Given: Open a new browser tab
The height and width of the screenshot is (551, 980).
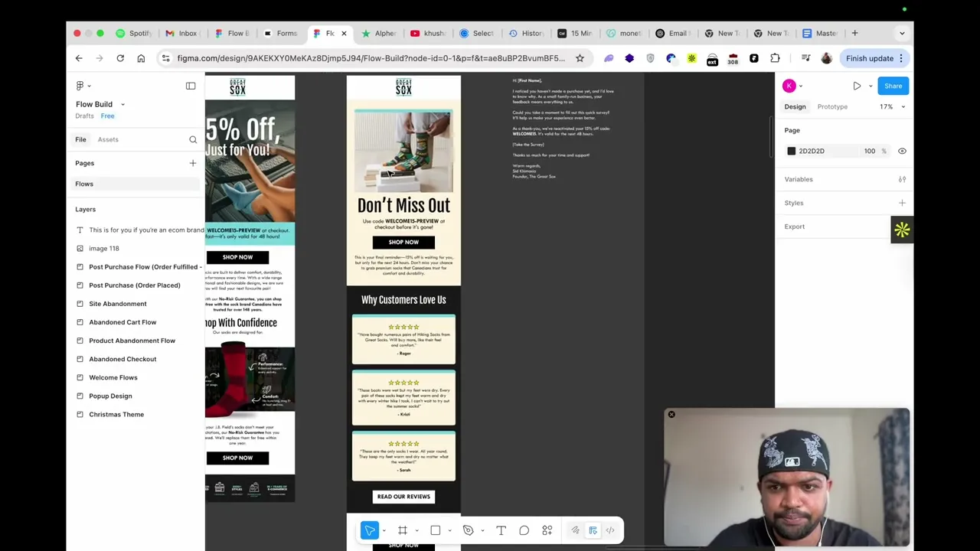Looking at the screenshot, I should click(x=854, y=33).
